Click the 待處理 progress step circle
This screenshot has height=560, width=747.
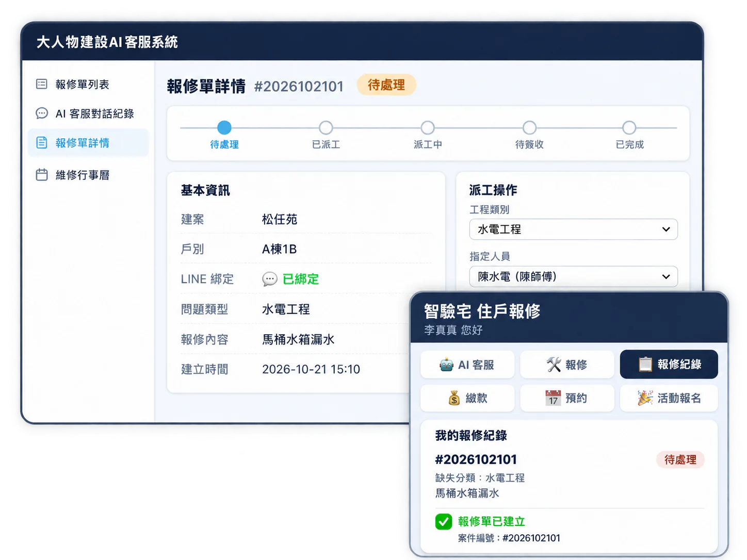(224, 127)
